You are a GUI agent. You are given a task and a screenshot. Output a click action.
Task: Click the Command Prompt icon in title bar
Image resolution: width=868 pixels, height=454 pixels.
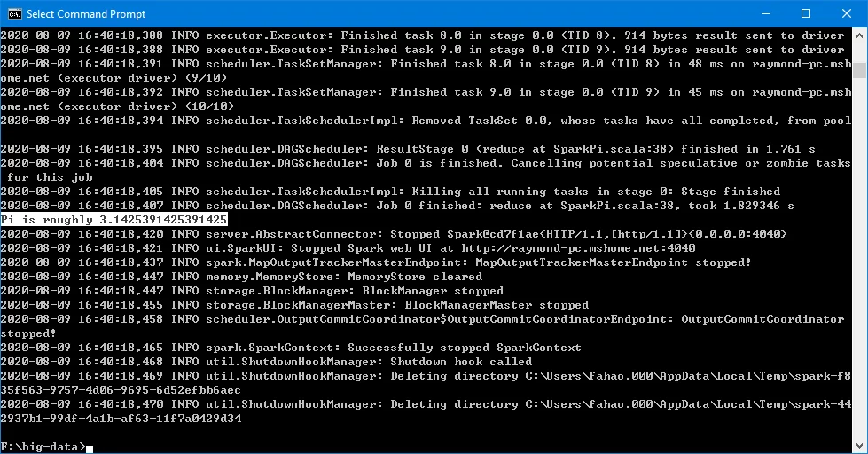pos(13,14)
